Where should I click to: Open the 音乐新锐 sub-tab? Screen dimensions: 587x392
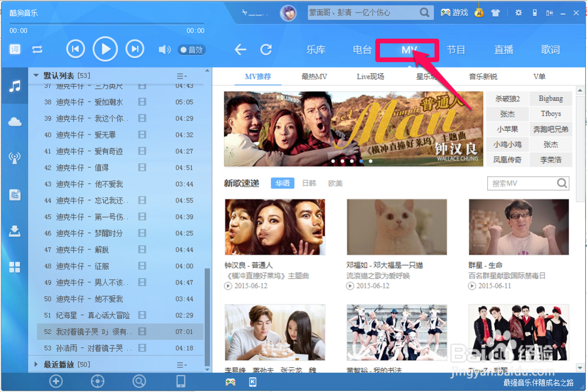483,77
